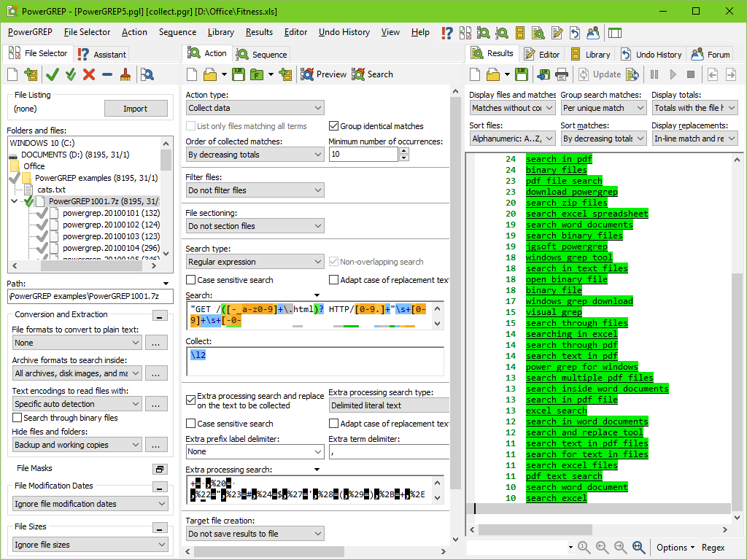Enable extra processing Case sensitive search
Screen dimensions: 747x560
click(190, 424)
